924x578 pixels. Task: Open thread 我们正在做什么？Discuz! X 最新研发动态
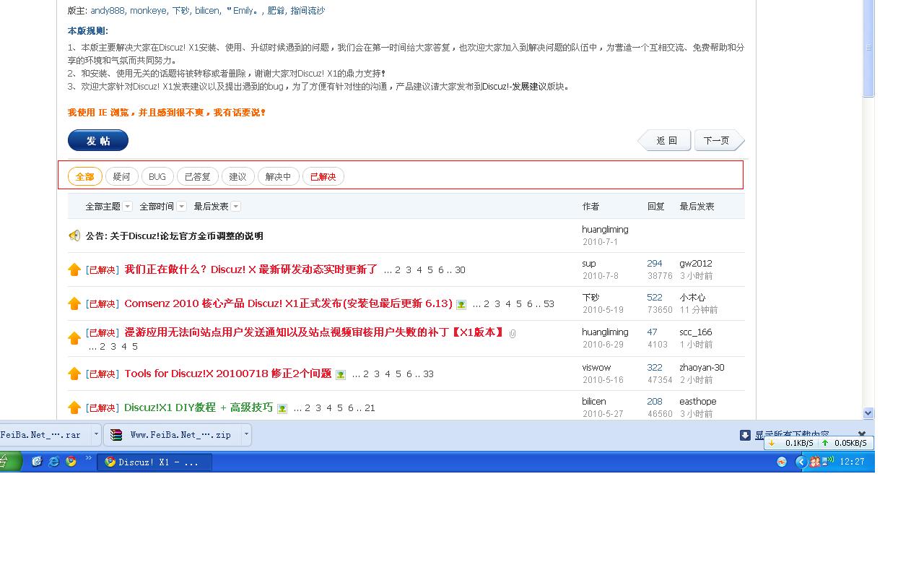coord(251,269)
